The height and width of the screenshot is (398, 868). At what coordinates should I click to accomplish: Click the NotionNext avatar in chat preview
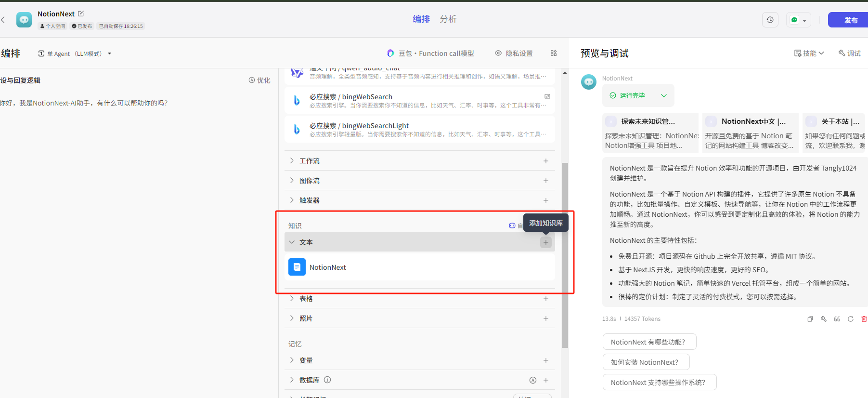tap(589, 82)
